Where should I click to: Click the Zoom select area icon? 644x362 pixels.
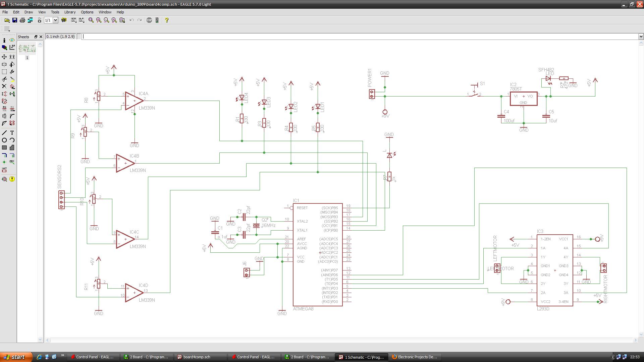coord(122,20)
